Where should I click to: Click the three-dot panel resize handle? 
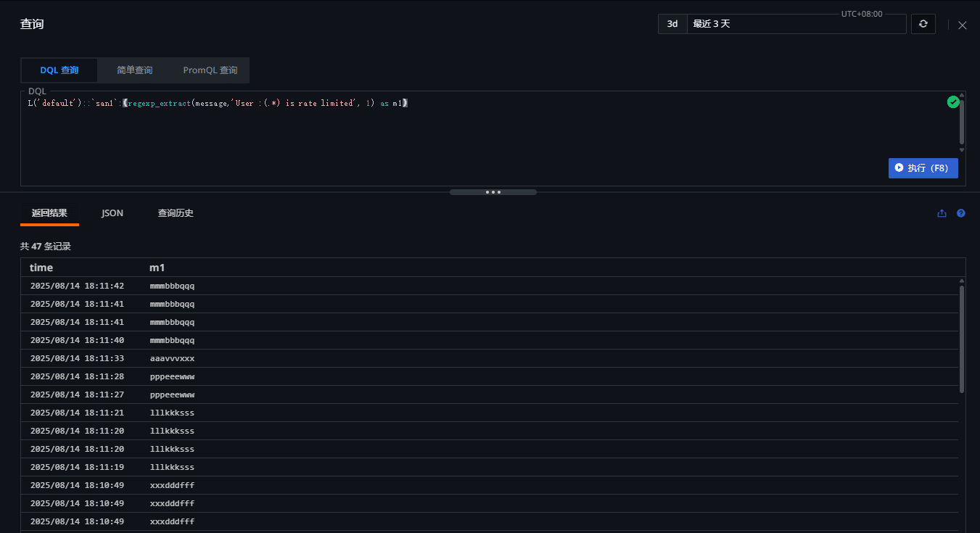point(493,192)
